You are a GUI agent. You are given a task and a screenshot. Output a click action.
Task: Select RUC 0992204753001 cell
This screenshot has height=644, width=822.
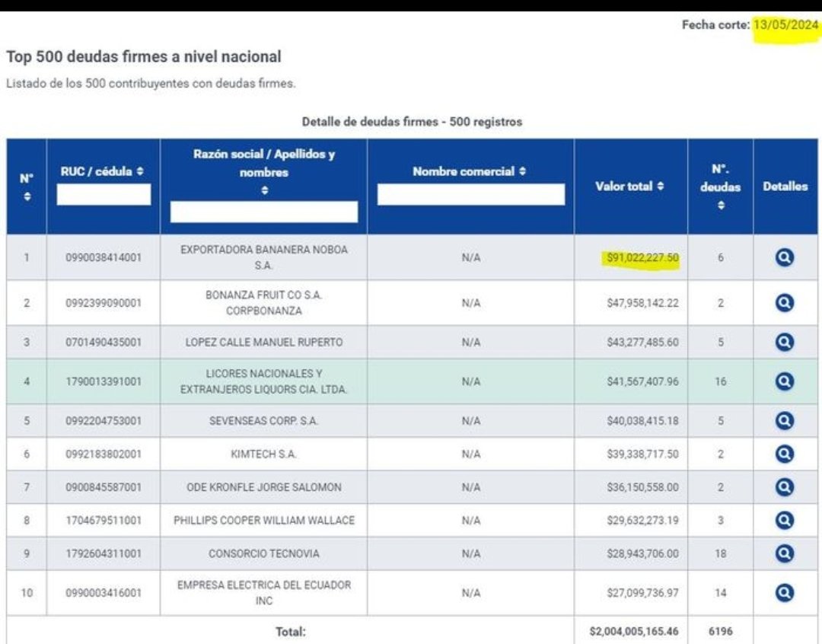coord(104,421)
